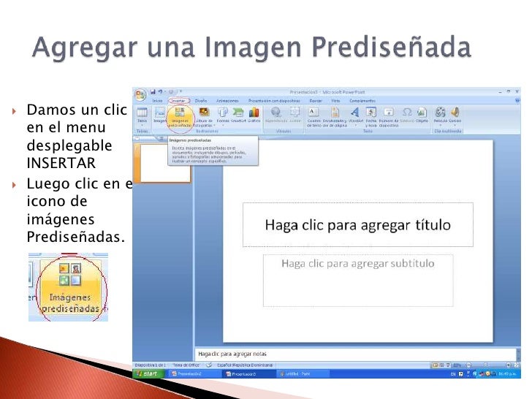Insert a Símbolo (omega icon)
Screen dimensions: 532x399
coord(407,115)
